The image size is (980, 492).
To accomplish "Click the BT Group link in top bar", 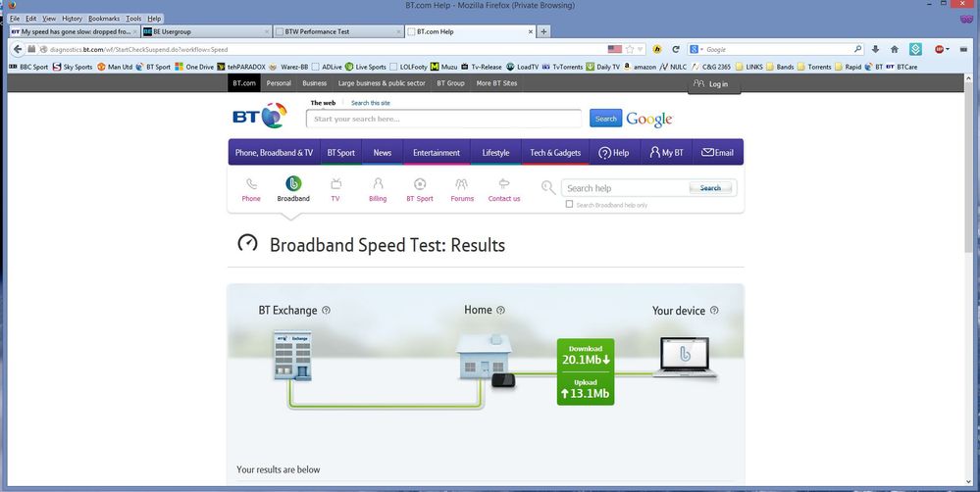I will [x=450, y=83].
